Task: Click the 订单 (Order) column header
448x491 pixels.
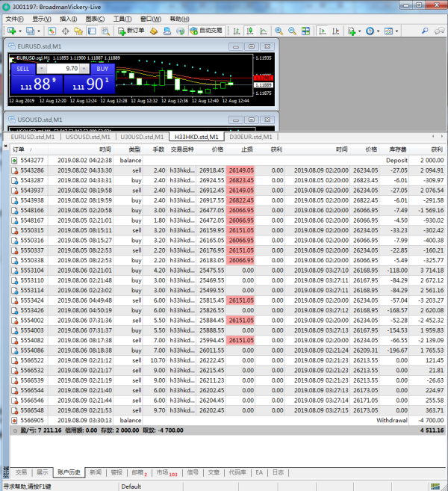Action: pos(19,149)
